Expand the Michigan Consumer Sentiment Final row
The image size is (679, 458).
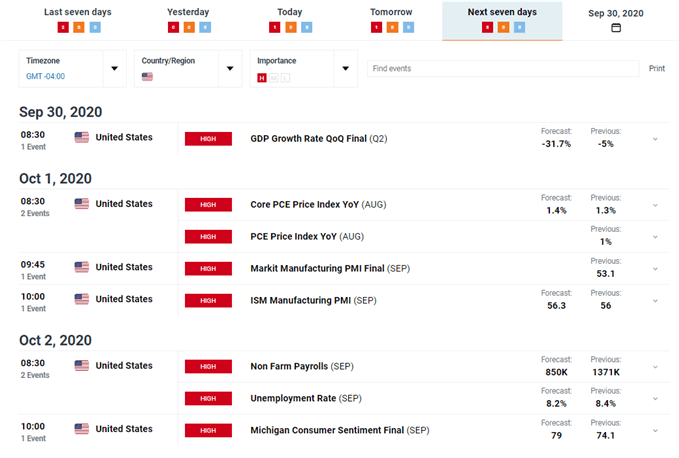(x=655, y=431)
